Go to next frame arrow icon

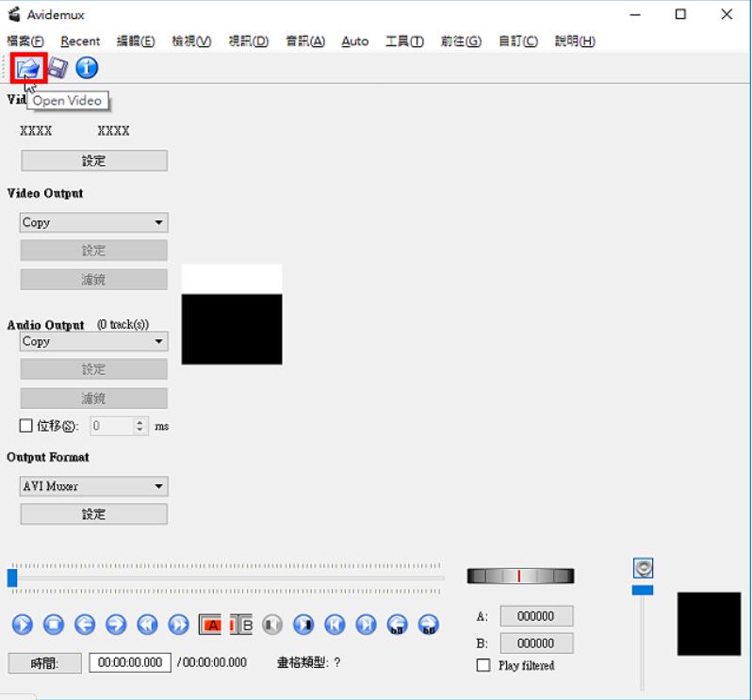(116, 625)
